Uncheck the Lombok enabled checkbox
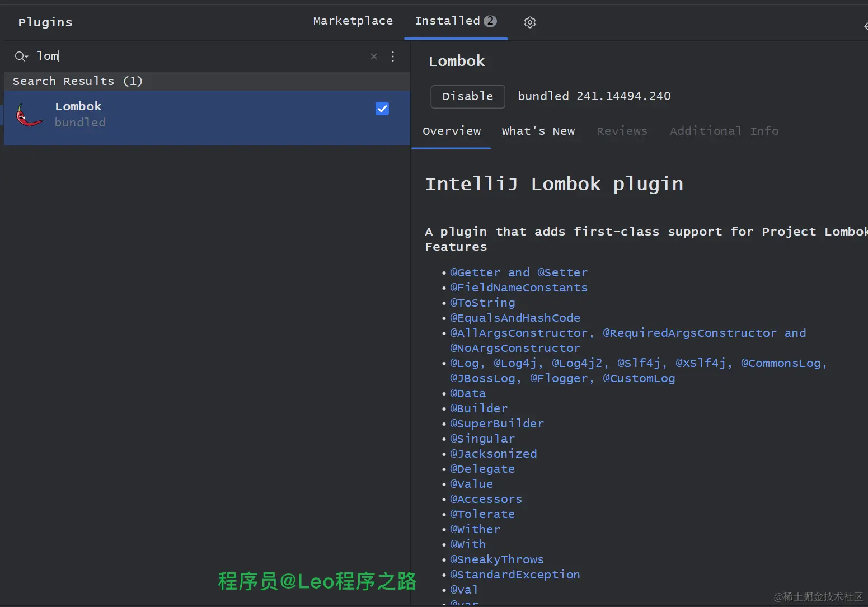Viewport: 868px width, 607px height. [x=382, y=109]
